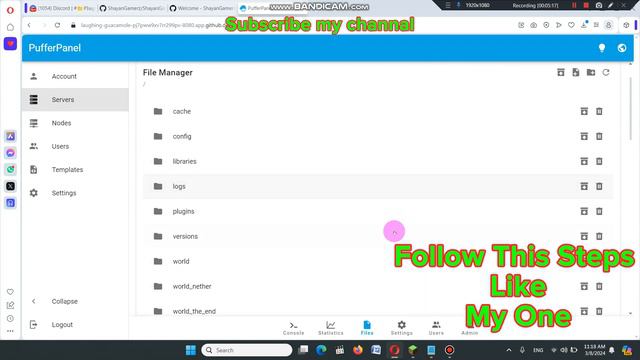Delete the plugins folder
Screen dimensions: 640x360
pyautogui.click(x=599, y=211)
